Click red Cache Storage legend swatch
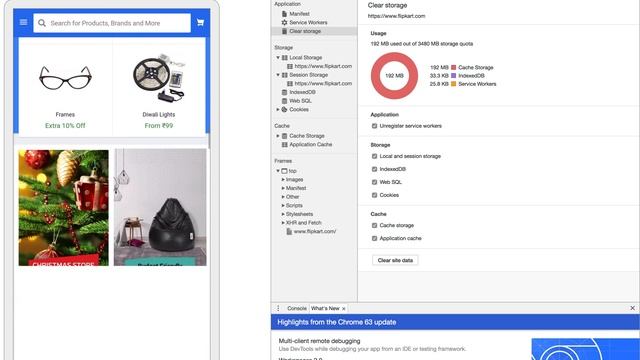 coord(453,67)
